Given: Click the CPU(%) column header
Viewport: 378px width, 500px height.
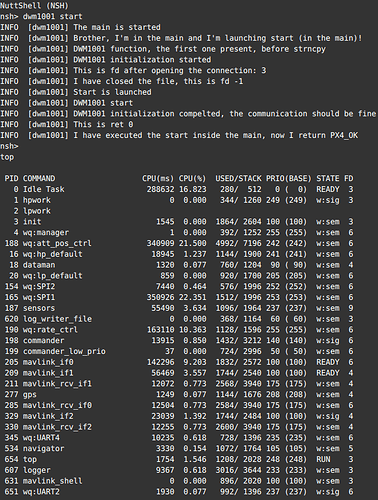Looking at the screenshot, I should click(x=192, y=178).
